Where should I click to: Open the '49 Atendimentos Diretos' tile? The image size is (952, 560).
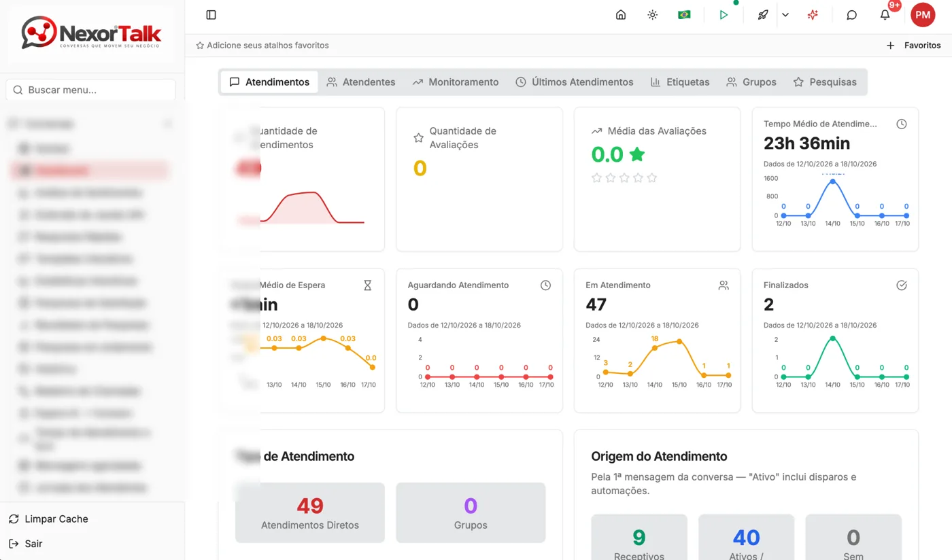(x=310, y=512)
